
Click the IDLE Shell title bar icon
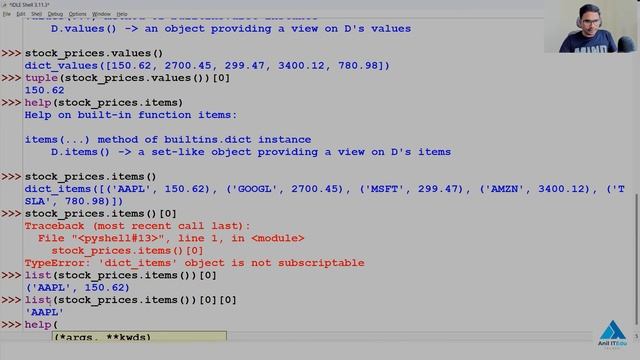(4, 4)
